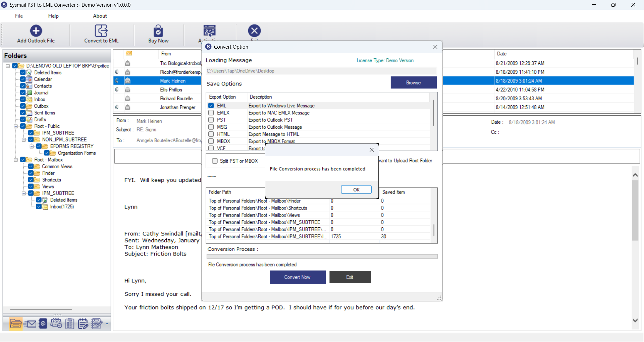Open the task checklist icon in bottom bar
Screen dimensions: 644x342
(70, 324)
